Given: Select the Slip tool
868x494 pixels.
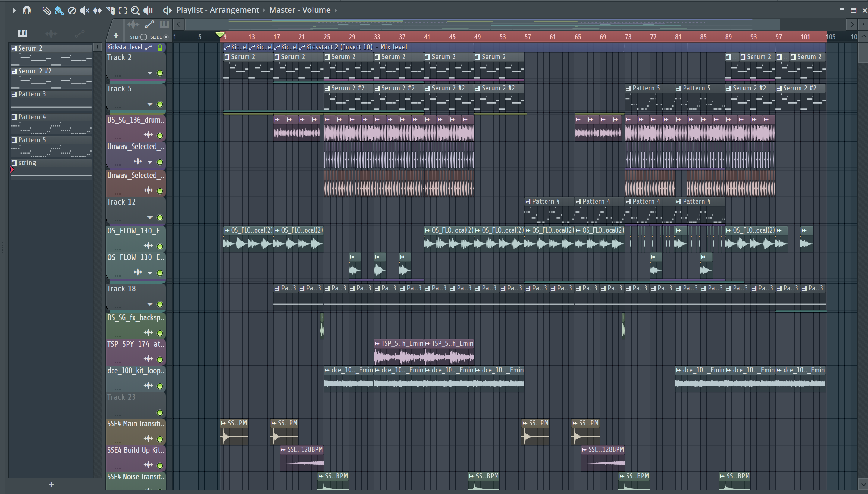Looking at the screenshot, I should 97,11.
